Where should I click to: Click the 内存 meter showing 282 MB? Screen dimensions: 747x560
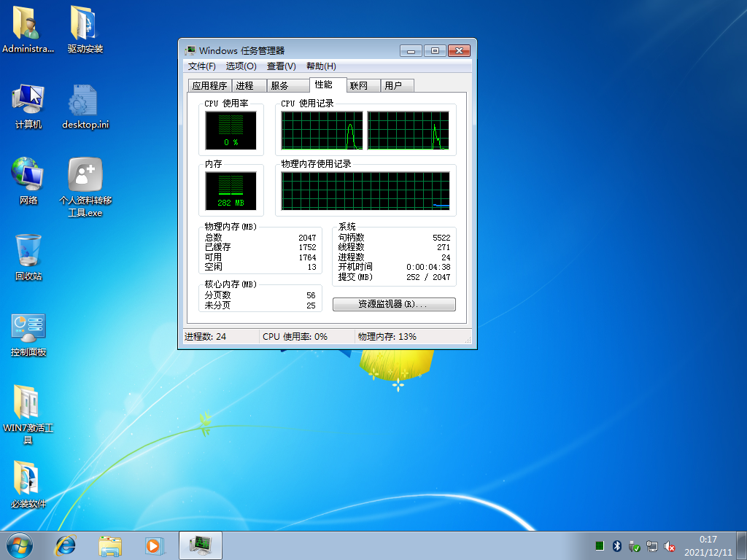tap(231, 190)
